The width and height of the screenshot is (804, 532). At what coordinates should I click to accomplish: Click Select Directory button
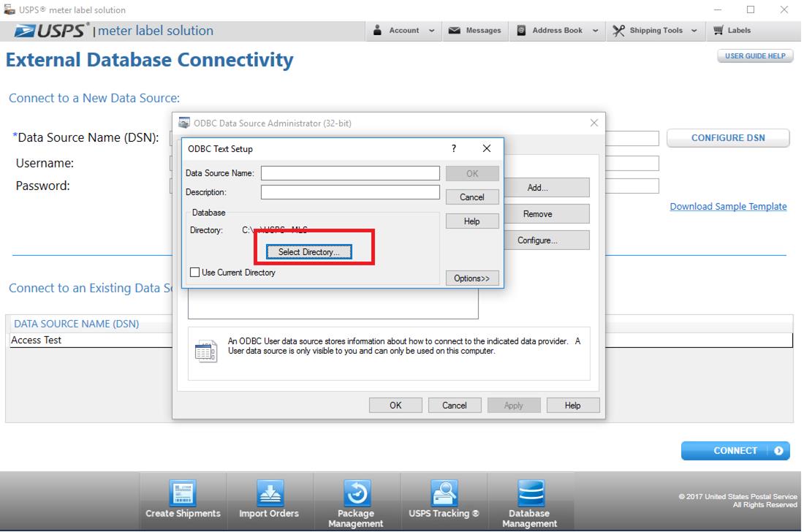[x=308, y=251]
